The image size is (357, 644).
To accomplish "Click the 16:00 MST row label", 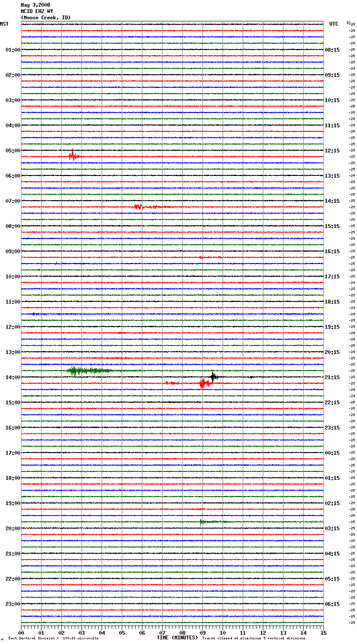I will [13, 428].
